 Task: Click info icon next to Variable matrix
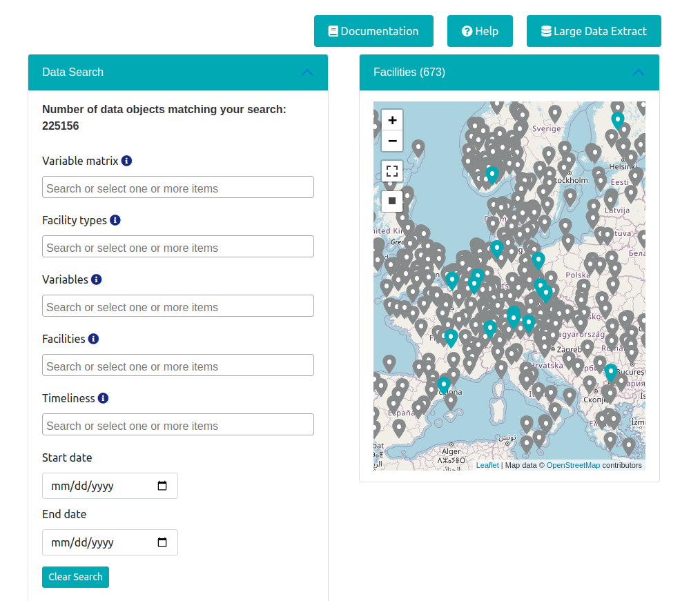click(126, 161)
